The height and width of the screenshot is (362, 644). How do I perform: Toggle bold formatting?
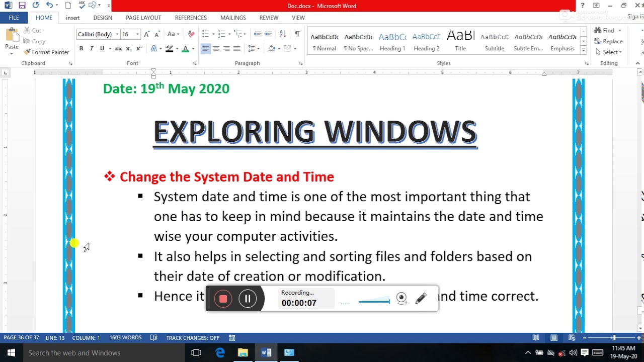coord(81,49)
